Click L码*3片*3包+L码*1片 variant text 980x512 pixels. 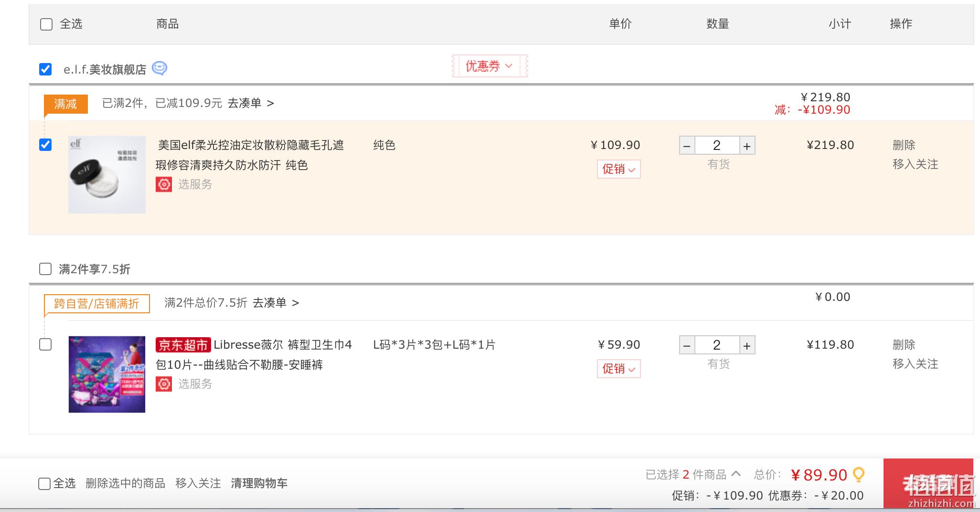[435, 345]
